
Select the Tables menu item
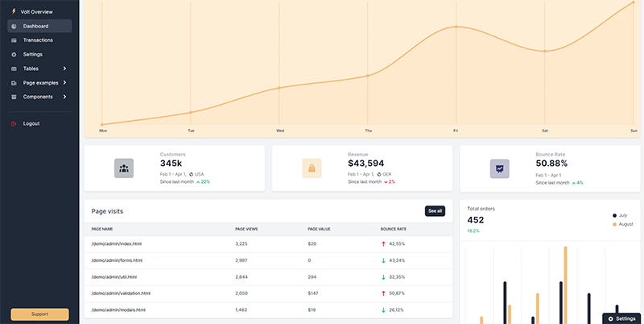click(x=39, y=69)
